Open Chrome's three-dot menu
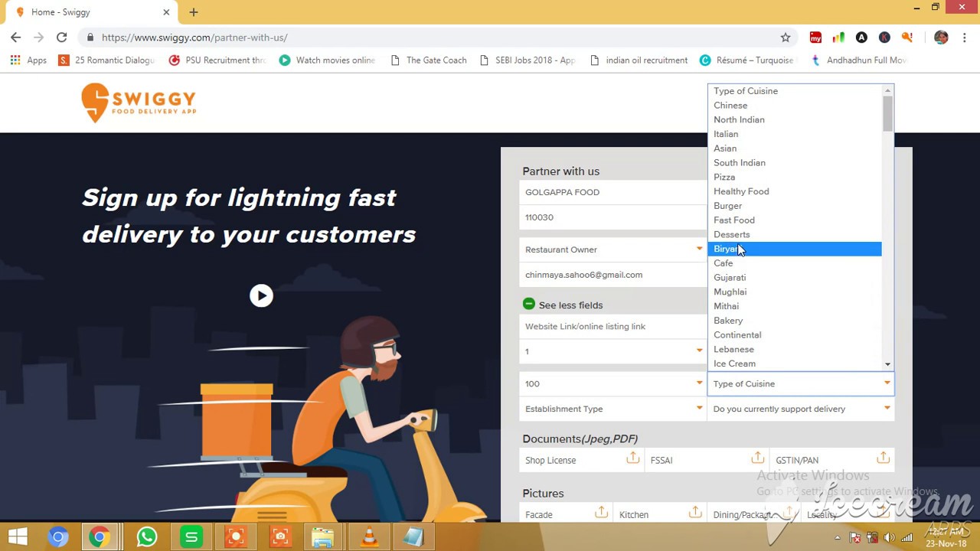980x551 pixels. [x=964, y=37]
